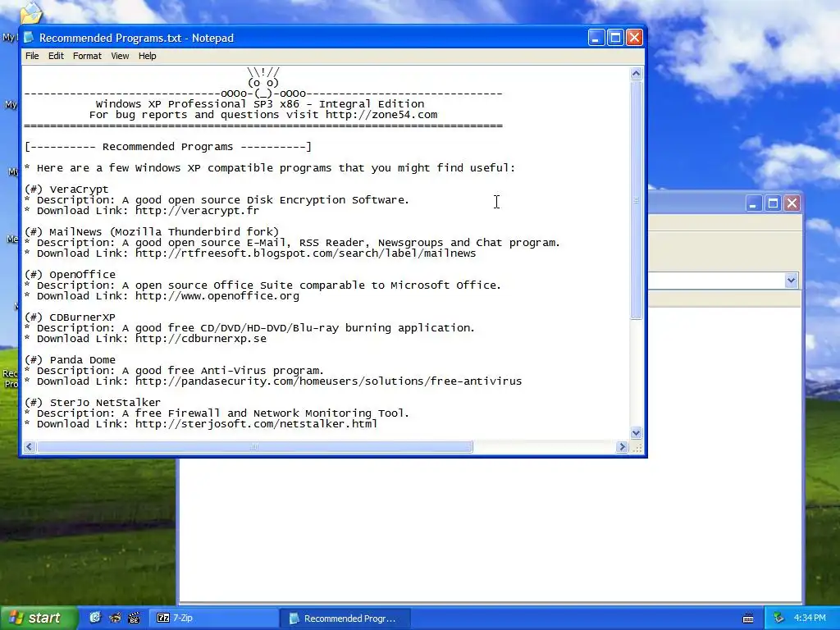Screen dimensions: 840x630
Task: Click the "(#) MailNews (Mozilla Thunderbird fork)" line
Action: [x=152, y=232]
